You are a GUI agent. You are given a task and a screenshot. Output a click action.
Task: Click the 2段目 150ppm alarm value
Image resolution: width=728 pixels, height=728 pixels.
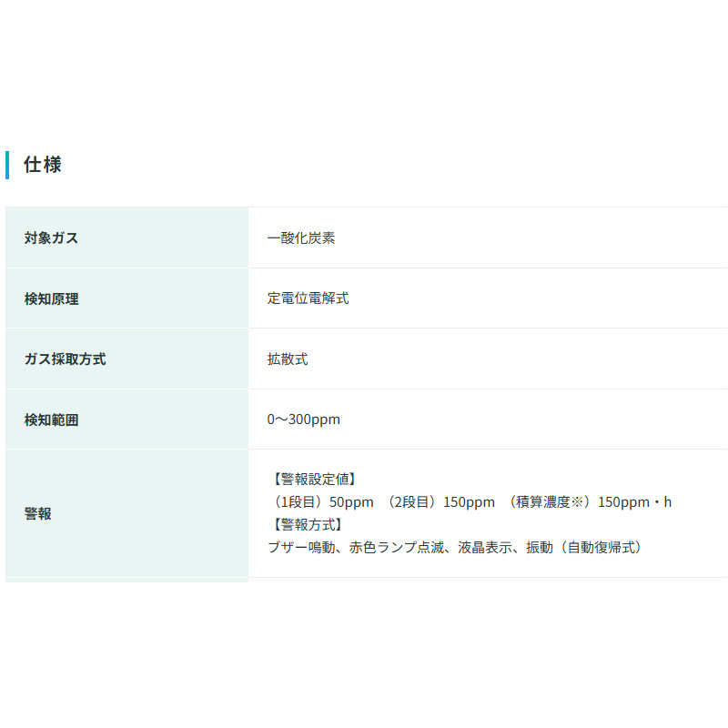pyautogui.click(x=441, y=502)
